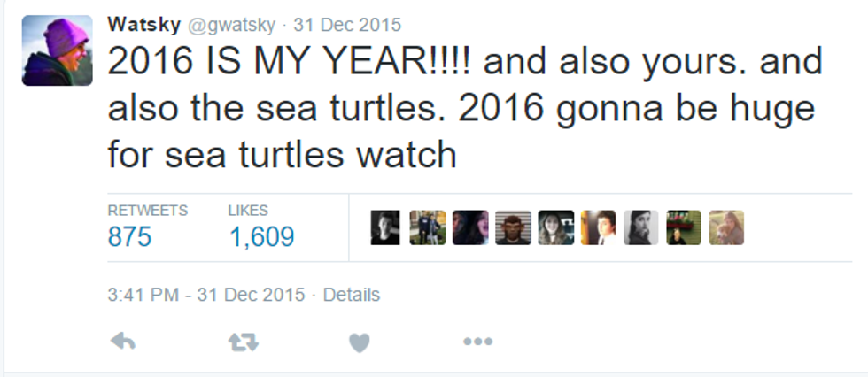View the 1,609 likes list
This screenshot has width=868, height=377.
261,237
